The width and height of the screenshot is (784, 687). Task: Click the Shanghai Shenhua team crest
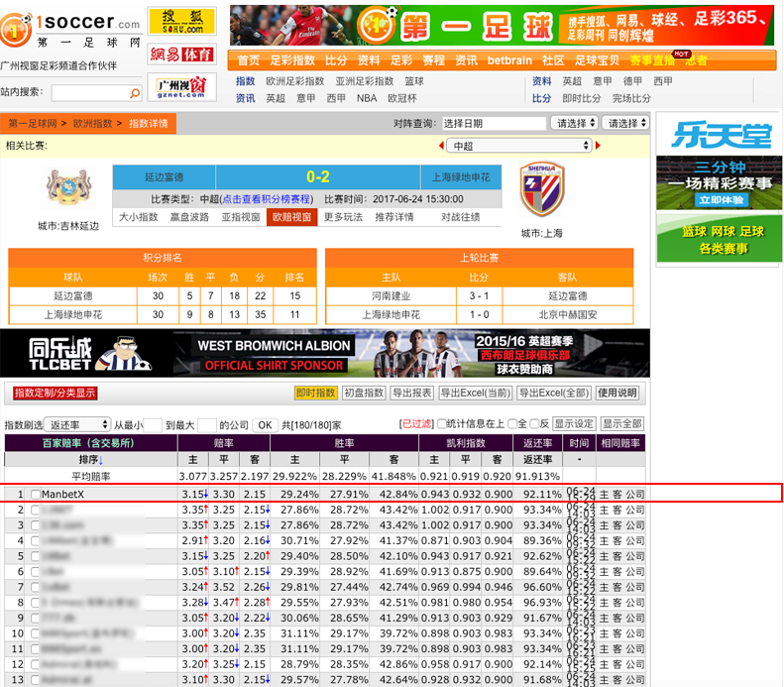541,188
